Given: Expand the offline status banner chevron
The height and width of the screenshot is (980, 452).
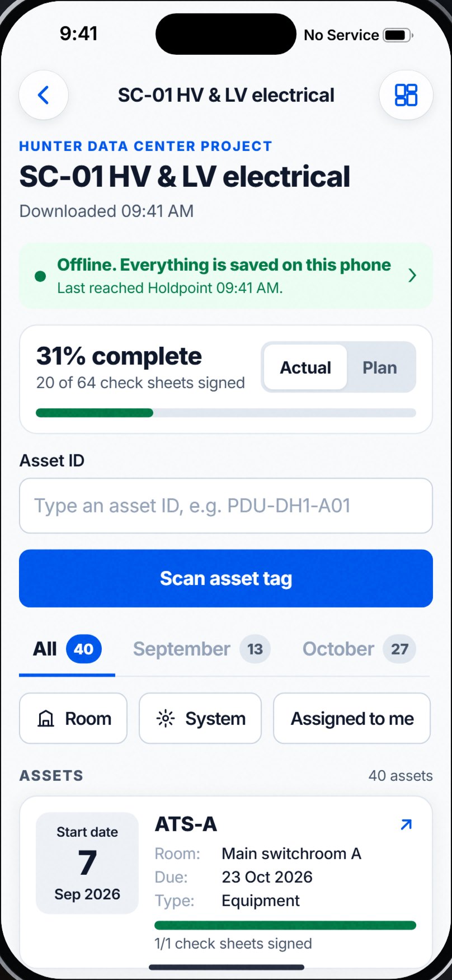Looking at the screenshot, I should pyautogui.click(x=412, y=275).
